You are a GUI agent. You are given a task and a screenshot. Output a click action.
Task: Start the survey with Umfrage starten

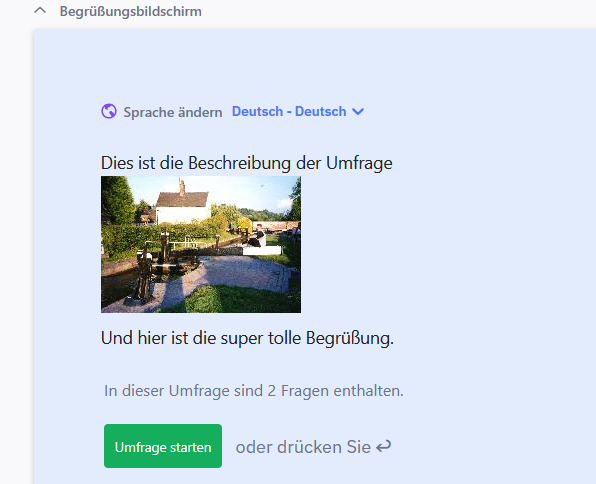pyautogui.click(x=163, y=446)
